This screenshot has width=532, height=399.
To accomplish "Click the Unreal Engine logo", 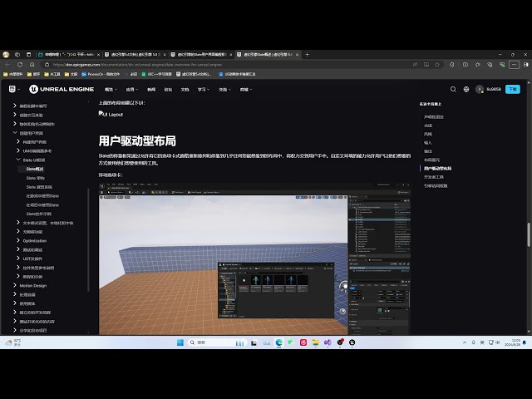I will click(x=62, y=89).
